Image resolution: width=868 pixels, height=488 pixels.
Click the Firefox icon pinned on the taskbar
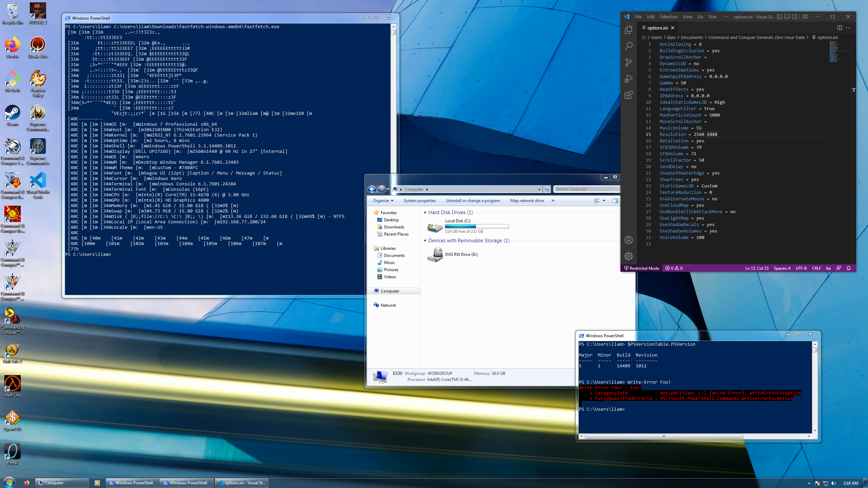pos(26,483)
